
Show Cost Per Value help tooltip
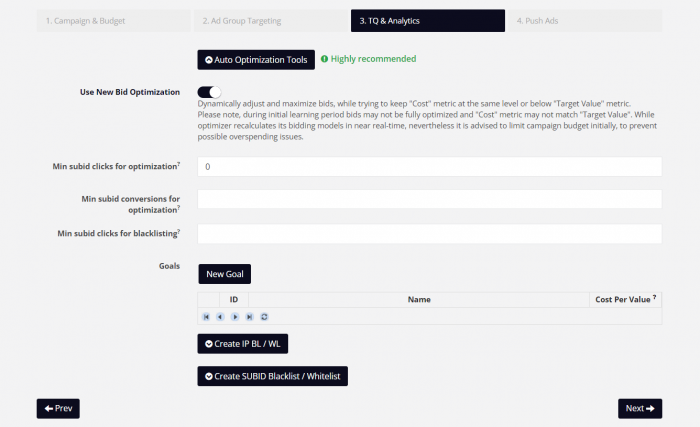click(x=654, y=297)
